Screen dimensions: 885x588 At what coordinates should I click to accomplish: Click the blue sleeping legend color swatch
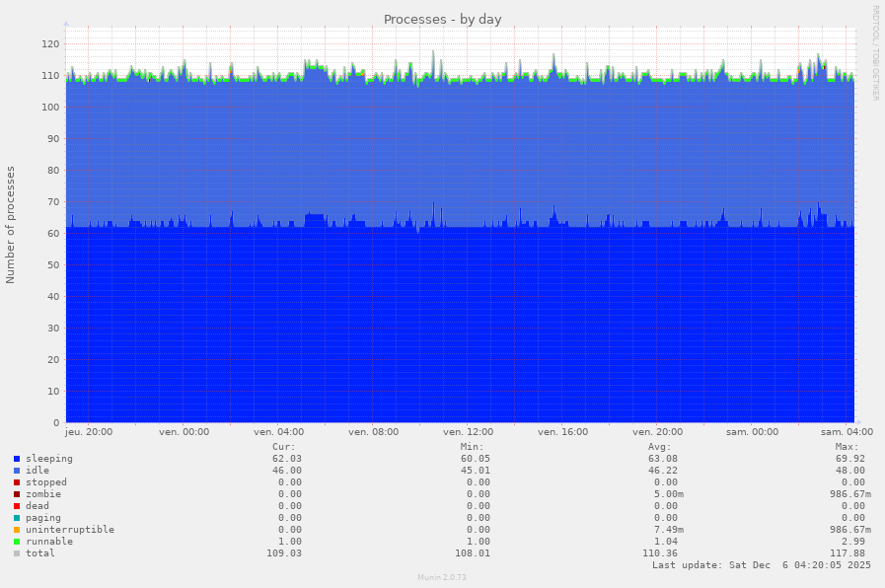coord(17,459)
